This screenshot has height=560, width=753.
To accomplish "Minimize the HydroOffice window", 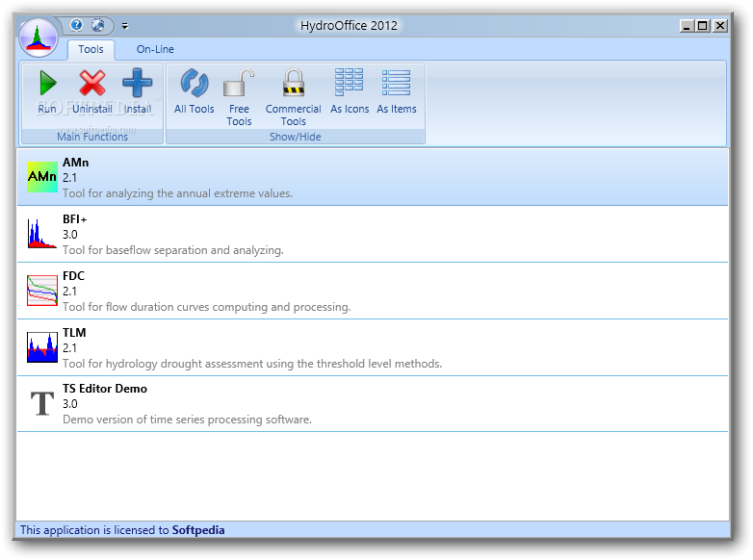I will pyautogui.click(x=687, y=26).
